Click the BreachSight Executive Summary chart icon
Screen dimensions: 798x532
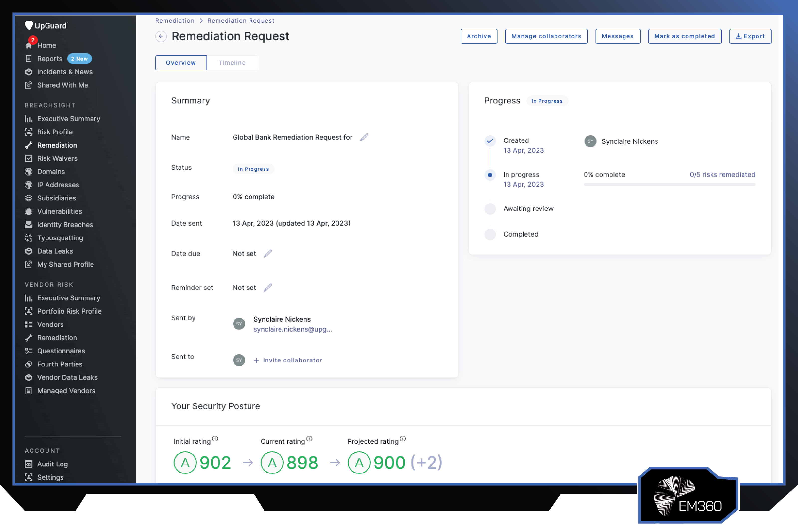pyautogui.click(x=28, y=119)
